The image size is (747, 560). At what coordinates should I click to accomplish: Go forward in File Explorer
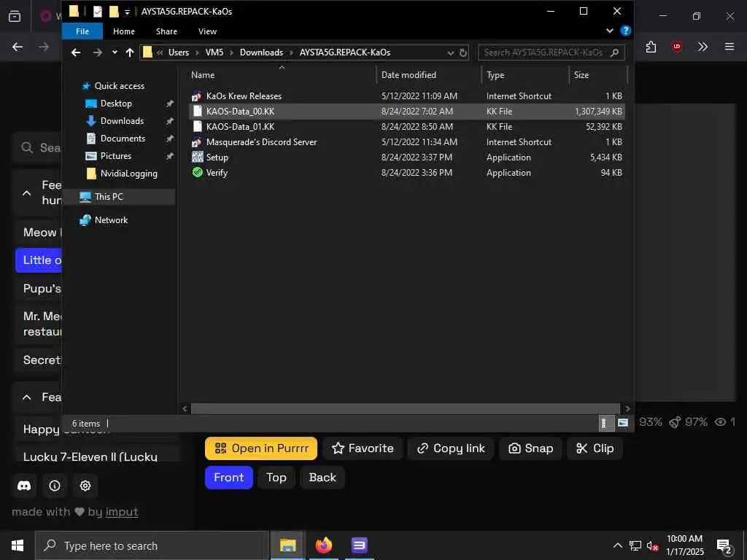[x=97, y=52]
